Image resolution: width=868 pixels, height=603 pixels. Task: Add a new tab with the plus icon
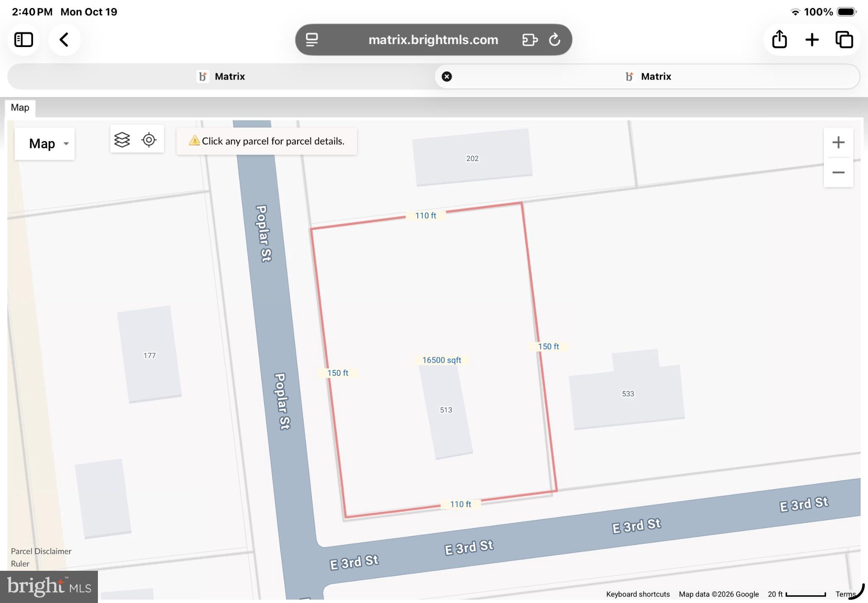click(812, 40)
